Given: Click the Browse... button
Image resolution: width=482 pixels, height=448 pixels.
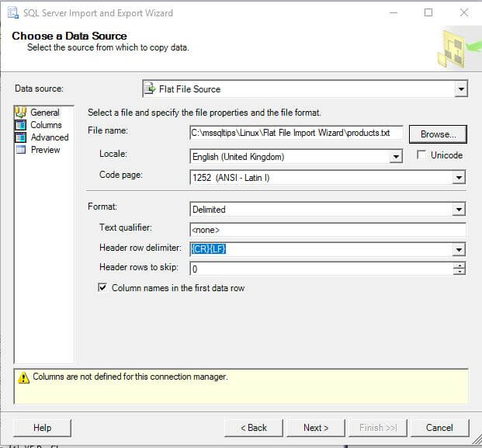Looking at the screenshot, I should point(438,134).
